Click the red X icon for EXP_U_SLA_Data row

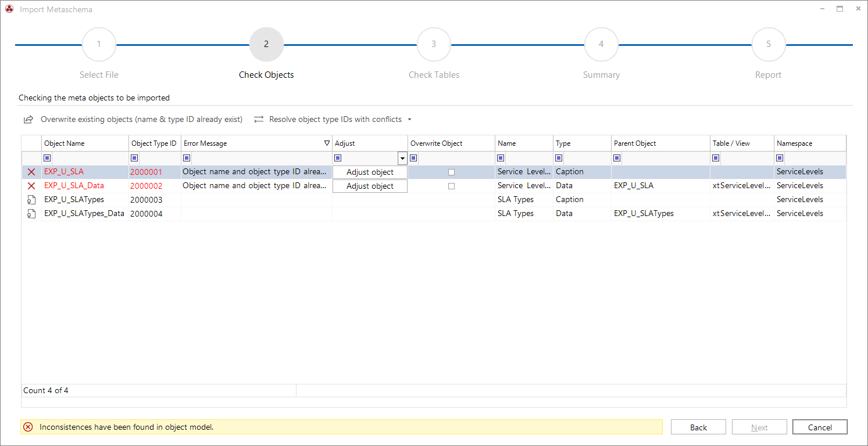[x=31, y=186]
